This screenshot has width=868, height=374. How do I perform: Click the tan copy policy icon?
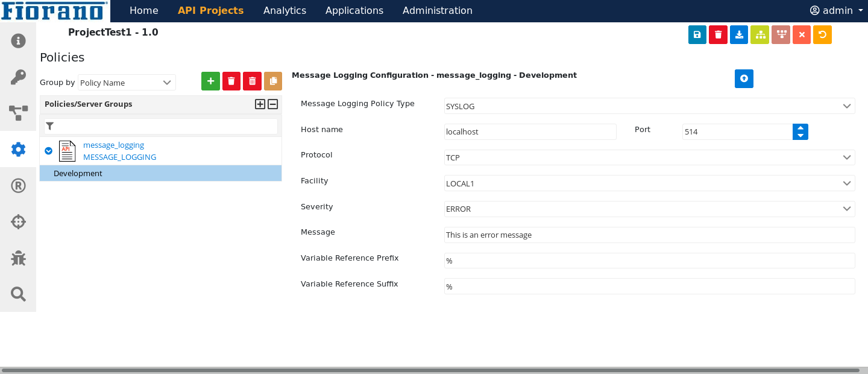click(272, 81)
